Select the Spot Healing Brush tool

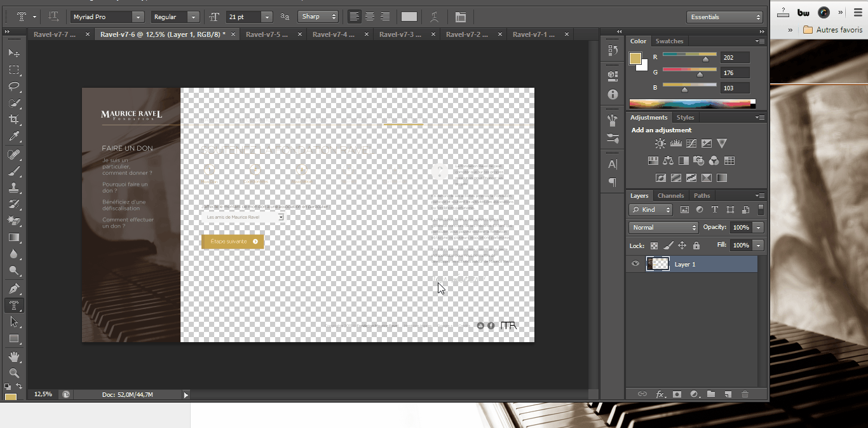pos(14,155)
